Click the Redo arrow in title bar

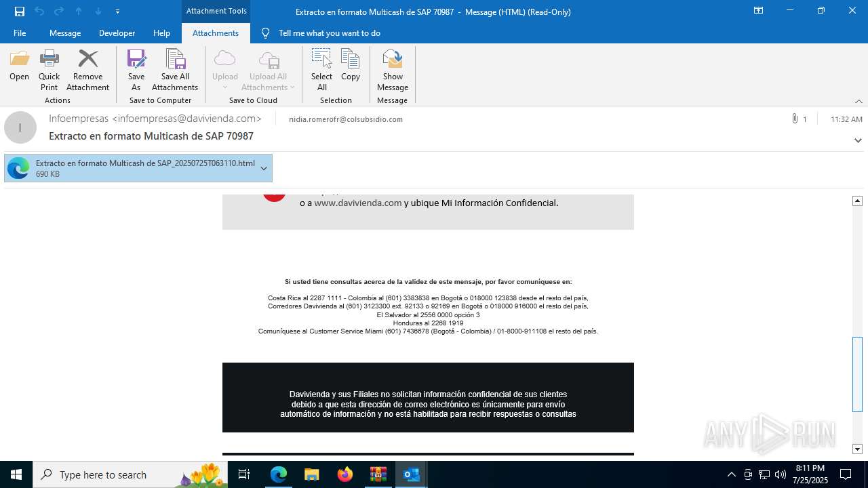pos(59,12)
